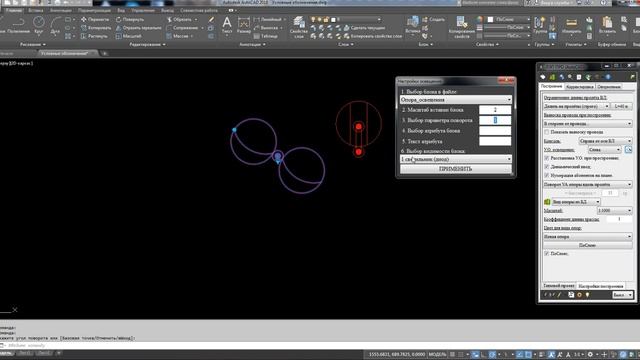Open block visibility dropdown '1 светильник'
Viewport: 640px width, 360px height.
tap(456, 159)
